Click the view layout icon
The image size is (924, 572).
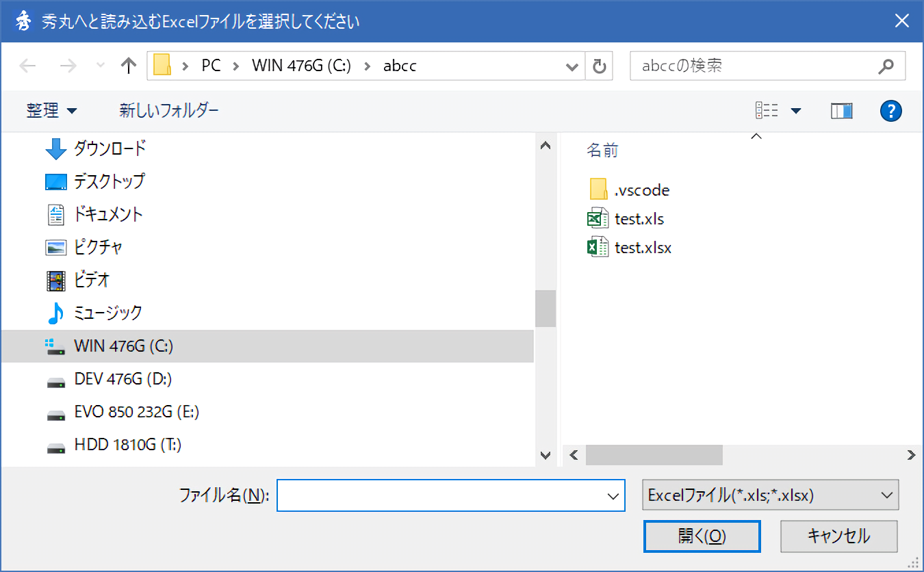coord(767,110)
